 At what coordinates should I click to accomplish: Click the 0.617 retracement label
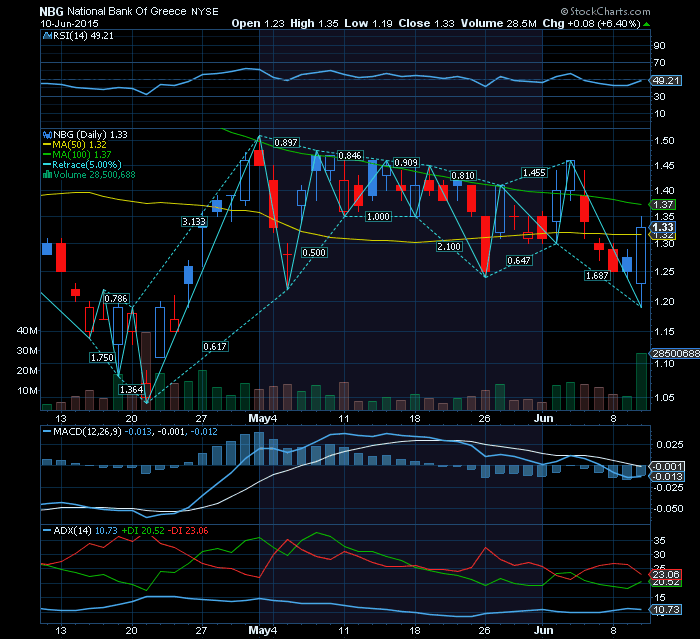(x=215, y=347)
